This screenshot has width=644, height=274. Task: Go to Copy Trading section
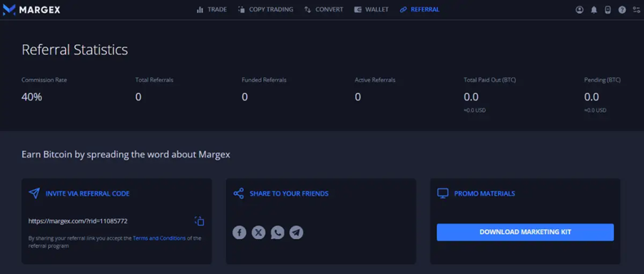[x=266, y=9]
